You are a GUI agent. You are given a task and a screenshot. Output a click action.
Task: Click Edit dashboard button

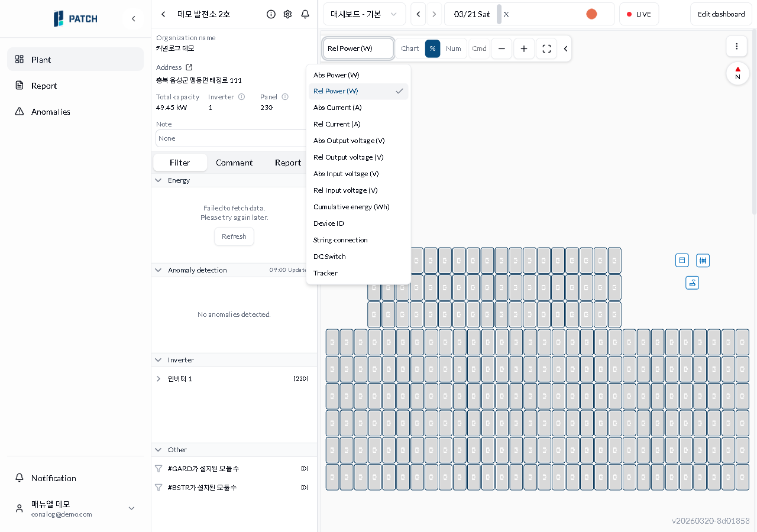tap(721, 14)
